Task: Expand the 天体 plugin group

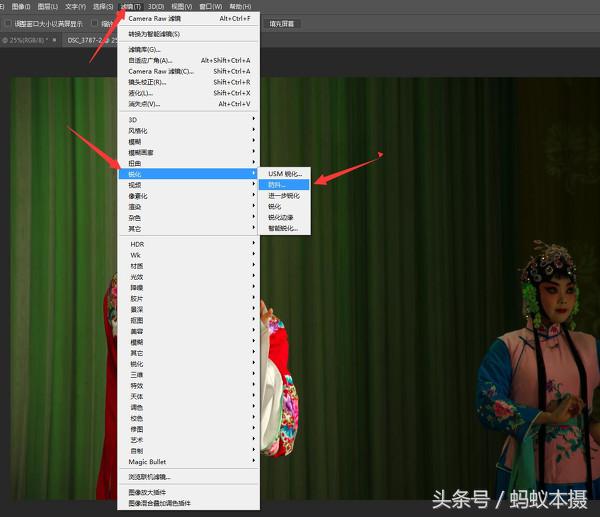Action: 189,396
